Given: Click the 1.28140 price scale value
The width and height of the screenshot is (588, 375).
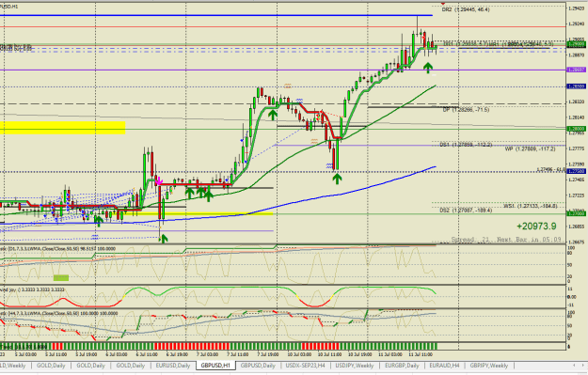Looking at the screenshot, I should tap(576, 117).
